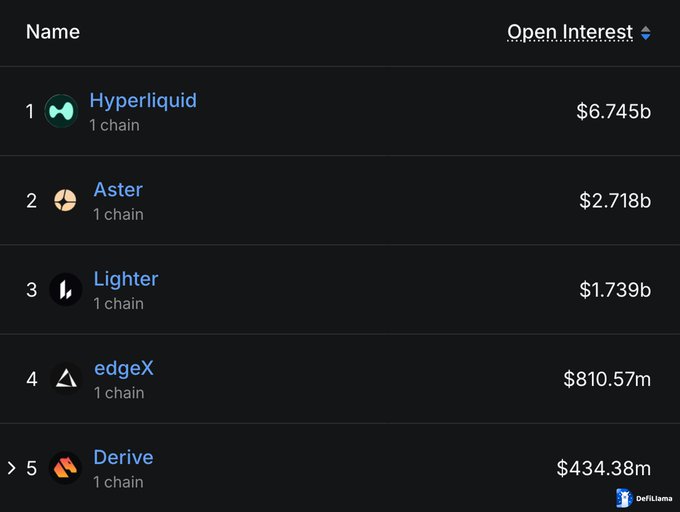Click Aster's $2.718b open interest value

click(615, 200)
